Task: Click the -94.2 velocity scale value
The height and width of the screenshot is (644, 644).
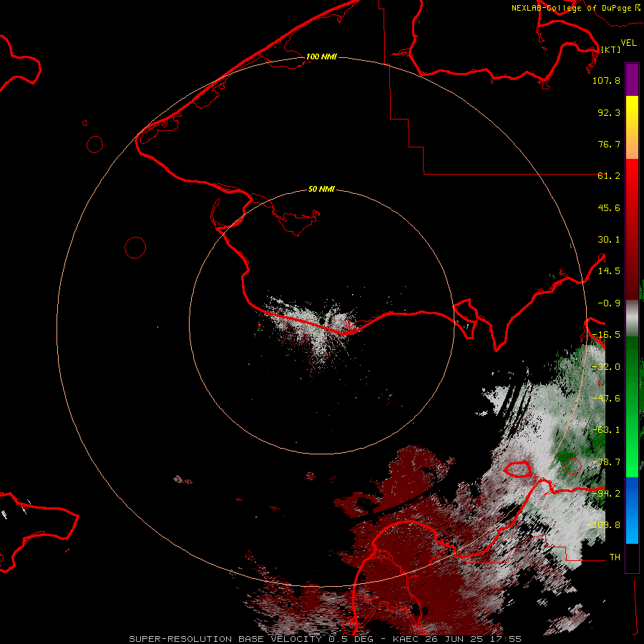Action: [606, 494]
